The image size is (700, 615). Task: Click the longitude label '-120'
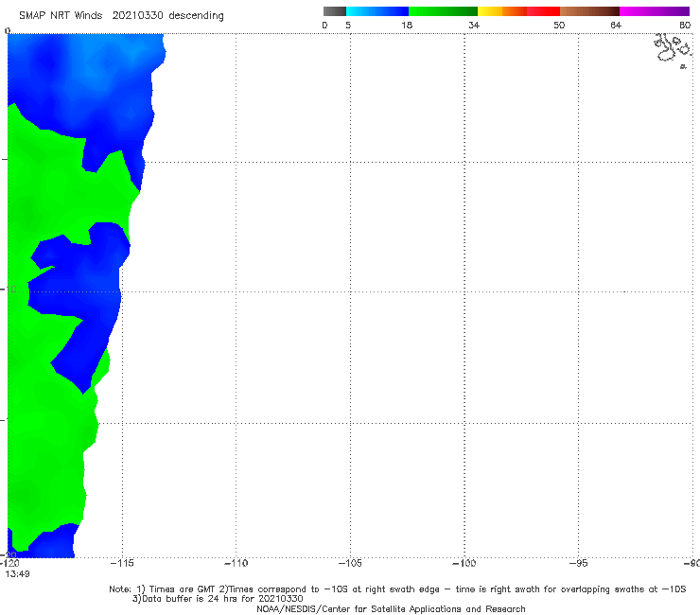click(9, 563)
